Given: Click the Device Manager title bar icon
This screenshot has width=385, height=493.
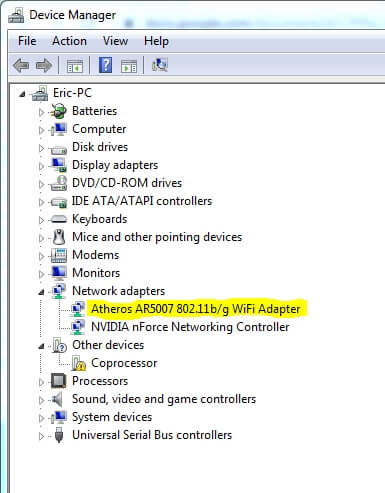Looking at the screenshot, I should click(x=16, y=15).
